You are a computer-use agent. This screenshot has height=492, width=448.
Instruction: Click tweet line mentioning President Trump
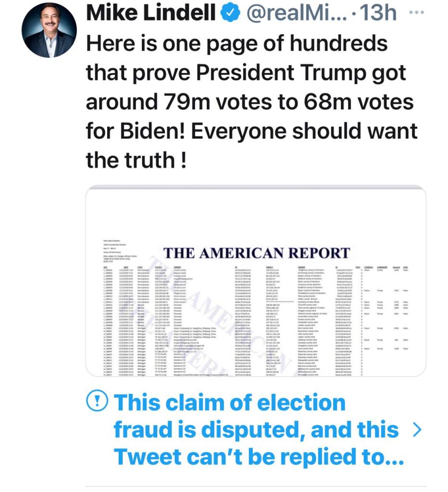click(x=246, y=73)
